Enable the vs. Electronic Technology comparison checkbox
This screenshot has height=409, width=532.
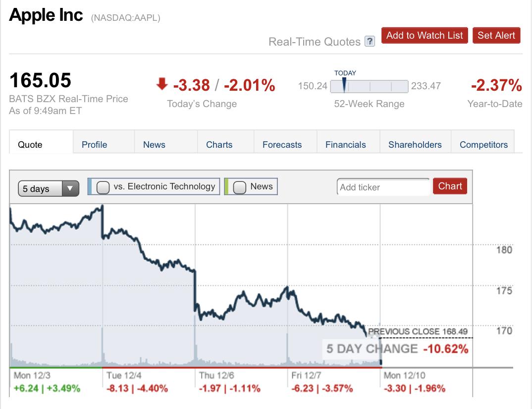[103, 187]
